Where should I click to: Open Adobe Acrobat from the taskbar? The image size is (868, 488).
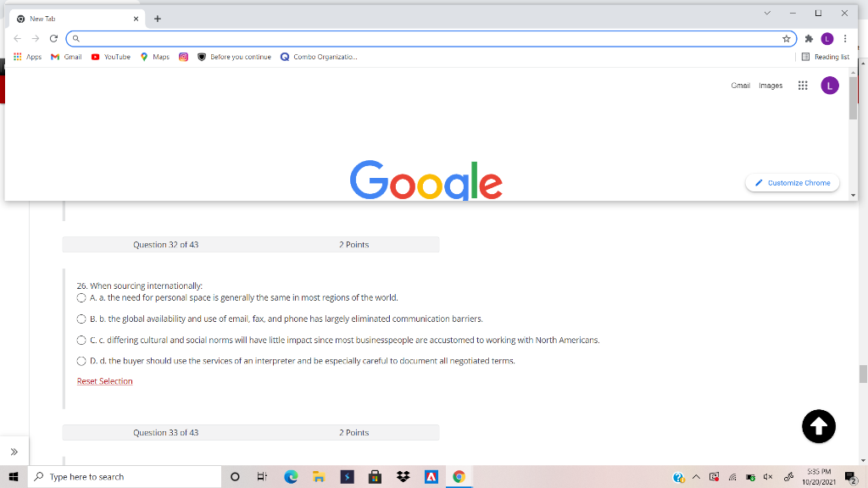(x=431, y=476)
